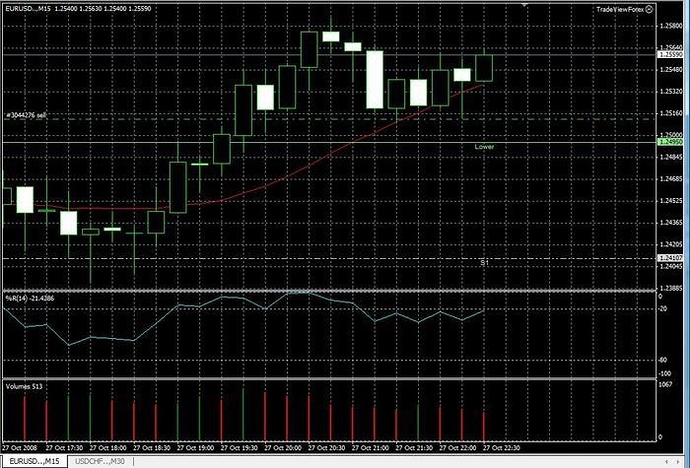The image size is (690, 468).
Task: Switch to the USDCHF..,M30 chart tab
Action: tap(100, 461)
